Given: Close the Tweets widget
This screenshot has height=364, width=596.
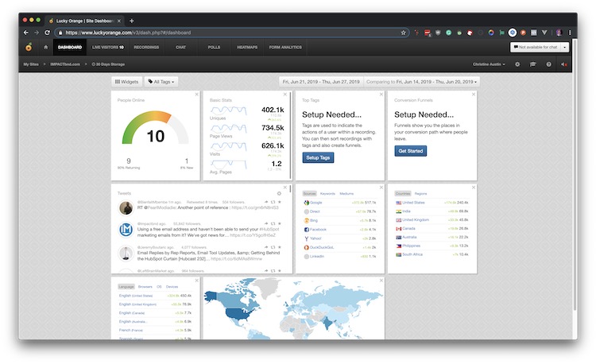Looking at the screenshot, I should 285,188.
